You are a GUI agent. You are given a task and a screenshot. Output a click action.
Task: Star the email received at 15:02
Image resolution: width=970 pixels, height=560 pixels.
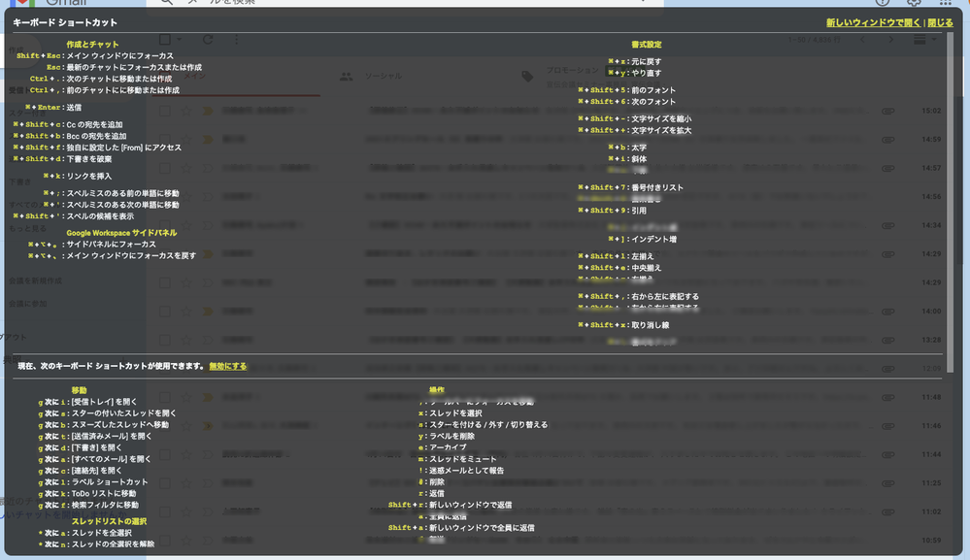[186, 111]
